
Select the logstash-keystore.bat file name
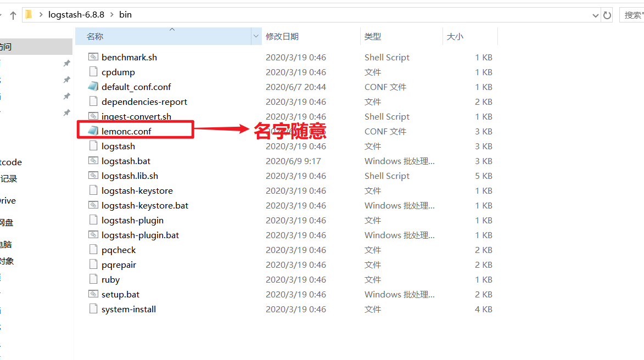(144, 205)
